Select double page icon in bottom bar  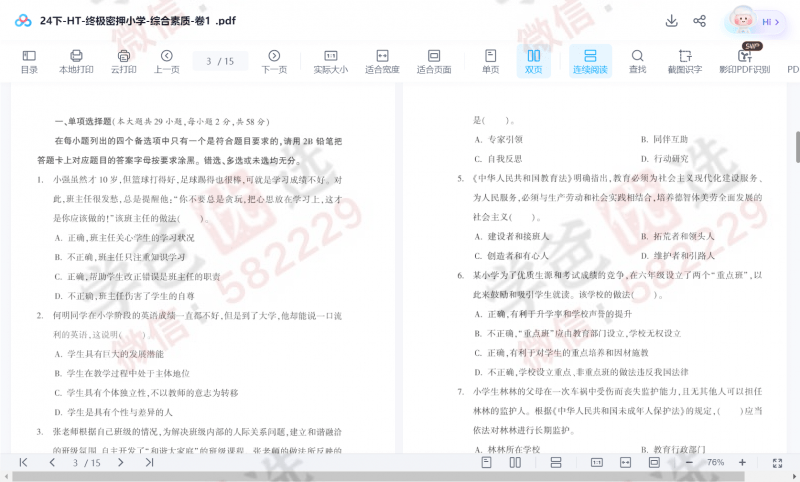[x=515, y=462]
